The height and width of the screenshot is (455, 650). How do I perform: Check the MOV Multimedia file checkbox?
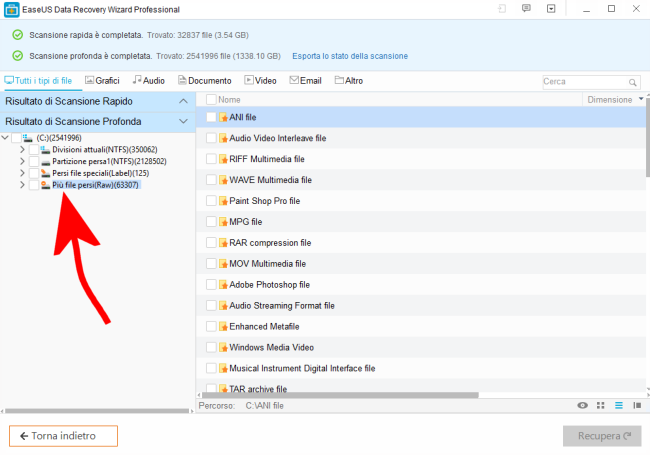(211, 264)
